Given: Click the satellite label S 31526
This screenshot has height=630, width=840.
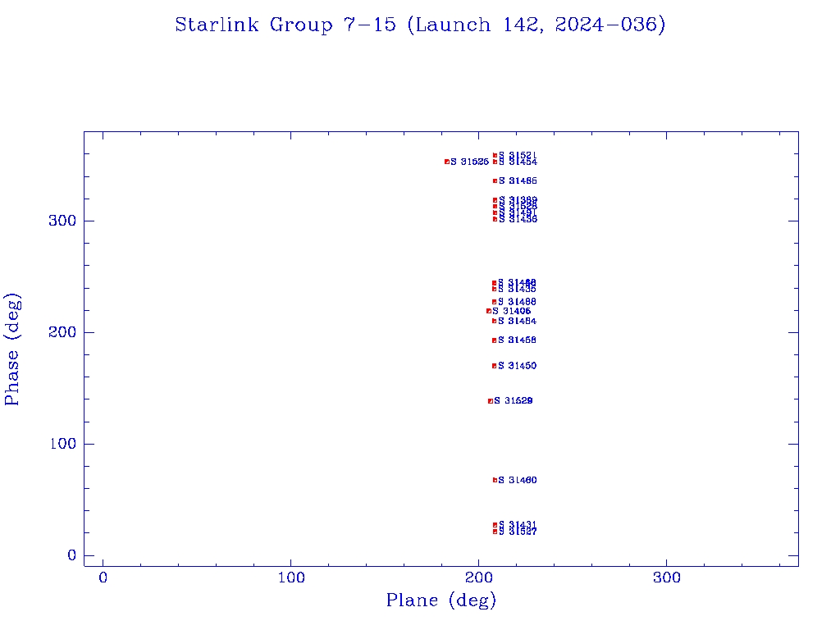Looking at the screenshot, I should (x=470, y=162).
